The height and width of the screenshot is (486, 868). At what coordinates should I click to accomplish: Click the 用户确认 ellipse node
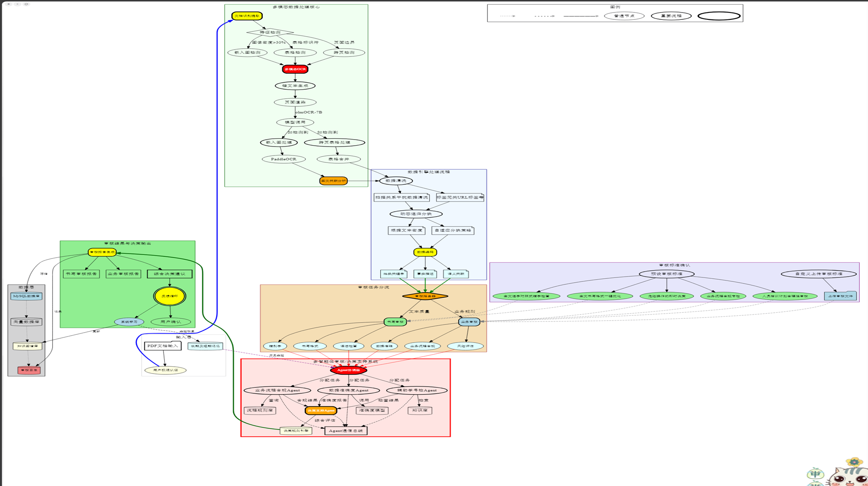(x=171, y=322)
